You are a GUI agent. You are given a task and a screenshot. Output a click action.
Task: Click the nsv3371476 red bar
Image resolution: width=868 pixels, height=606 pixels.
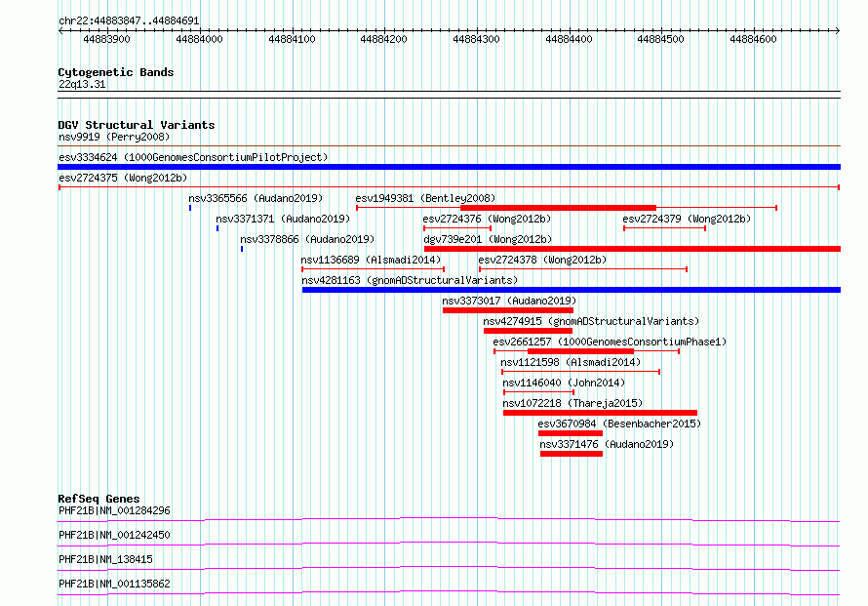click(572, 454)
